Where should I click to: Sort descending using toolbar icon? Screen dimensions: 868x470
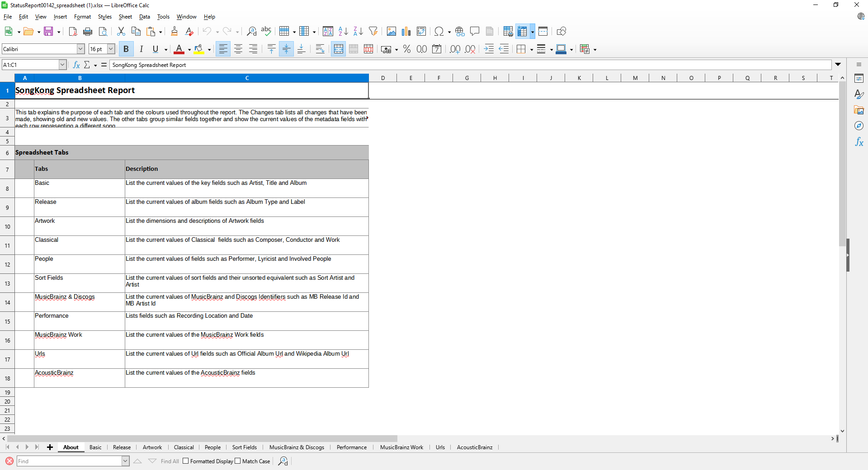tap(358, 31)
